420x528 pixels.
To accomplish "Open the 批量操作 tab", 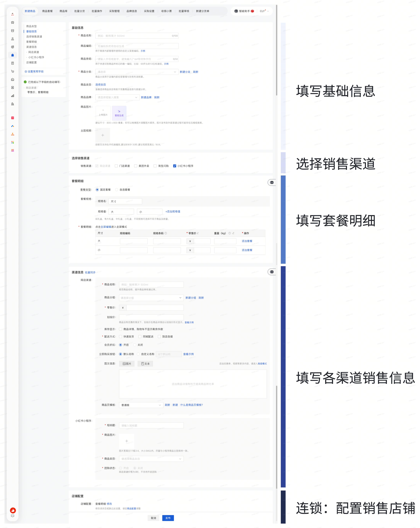I will tap(97, 11).
